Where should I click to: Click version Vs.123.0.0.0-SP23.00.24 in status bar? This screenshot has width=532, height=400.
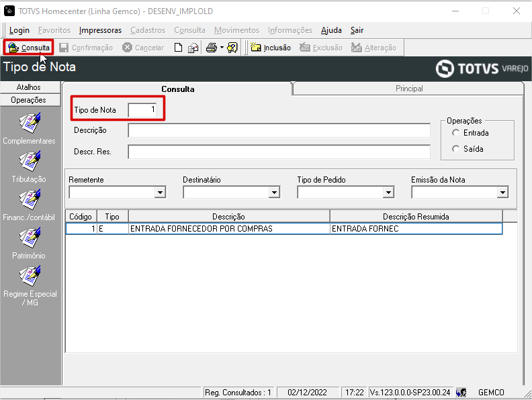coord(410,393)
